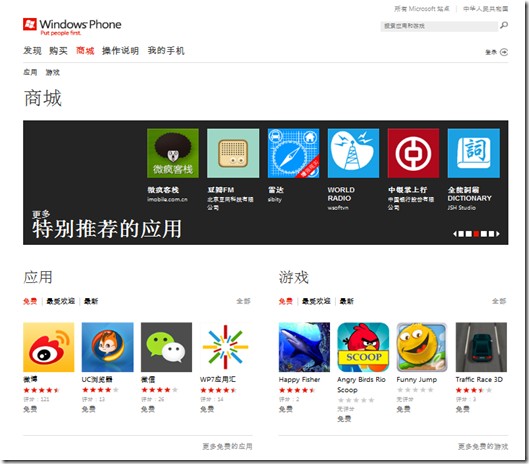Click into the search input box
The width and height of the screenshot is (529, 464).
(439, 26)
